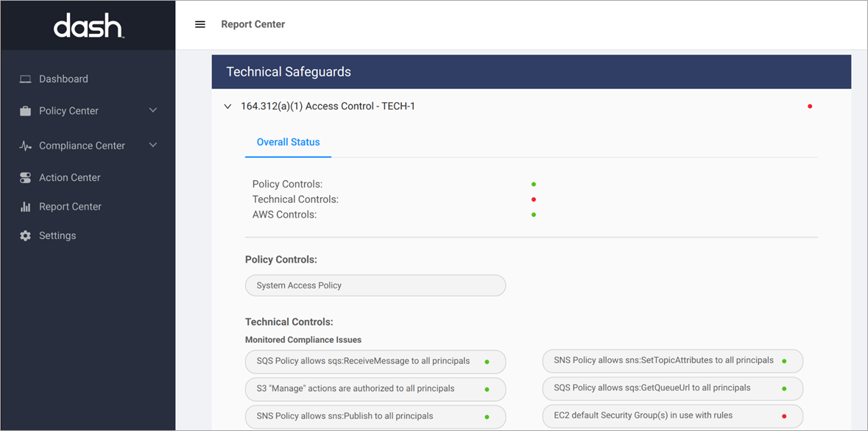Collapse the 164.312(a)(1) Access Control section
This screenshot has width=868, height=431.
tap(227, 106)
